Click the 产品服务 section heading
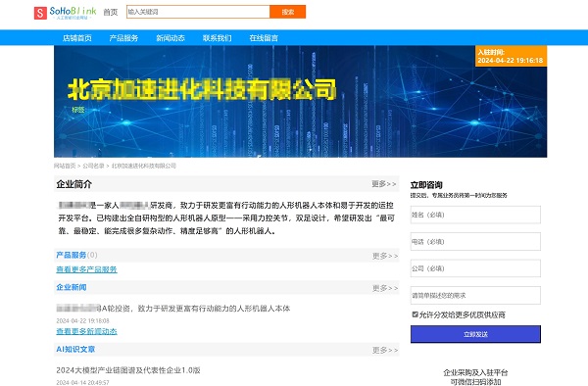 tap(72, 255)
